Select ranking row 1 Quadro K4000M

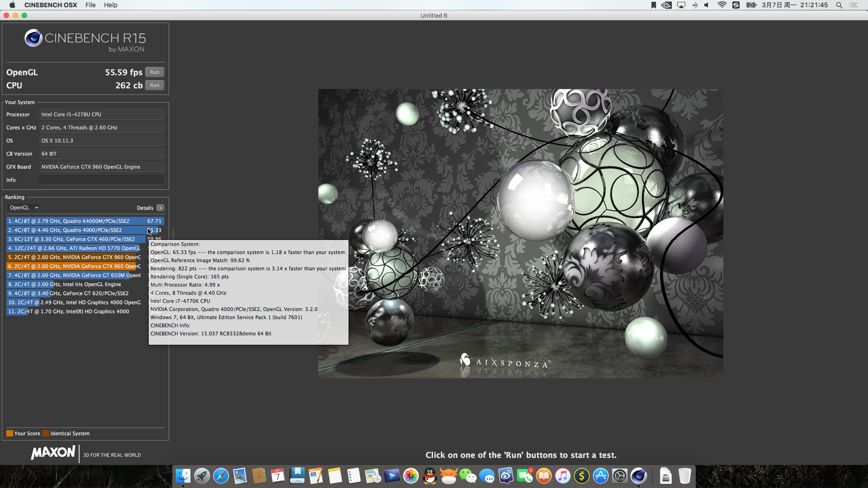pos(85,221)
